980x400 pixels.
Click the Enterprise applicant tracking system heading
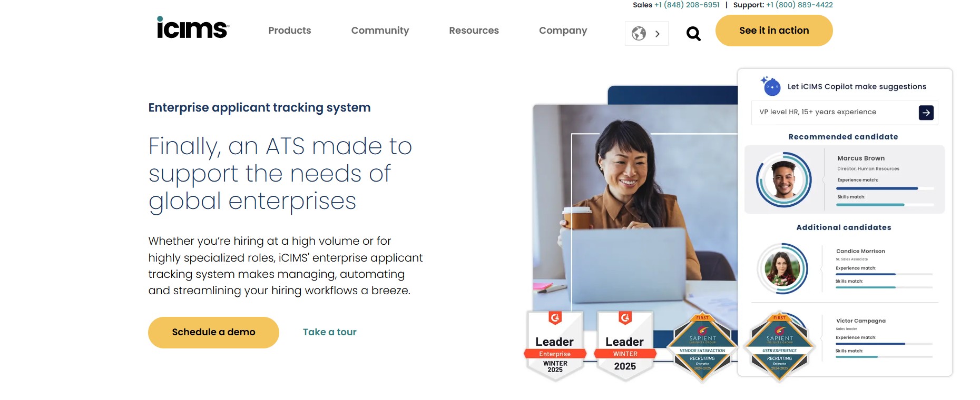pos(259,107)
